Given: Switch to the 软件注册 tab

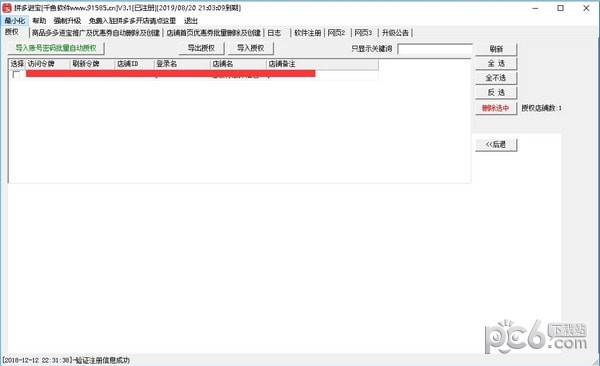Looking at the screenshot, I should tap(307, 33).
